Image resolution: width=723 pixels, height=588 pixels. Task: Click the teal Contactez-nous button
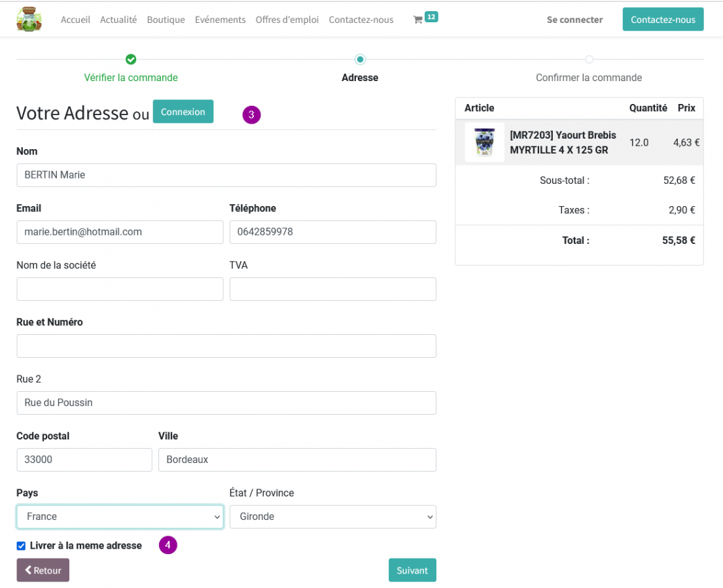(663, 20)
